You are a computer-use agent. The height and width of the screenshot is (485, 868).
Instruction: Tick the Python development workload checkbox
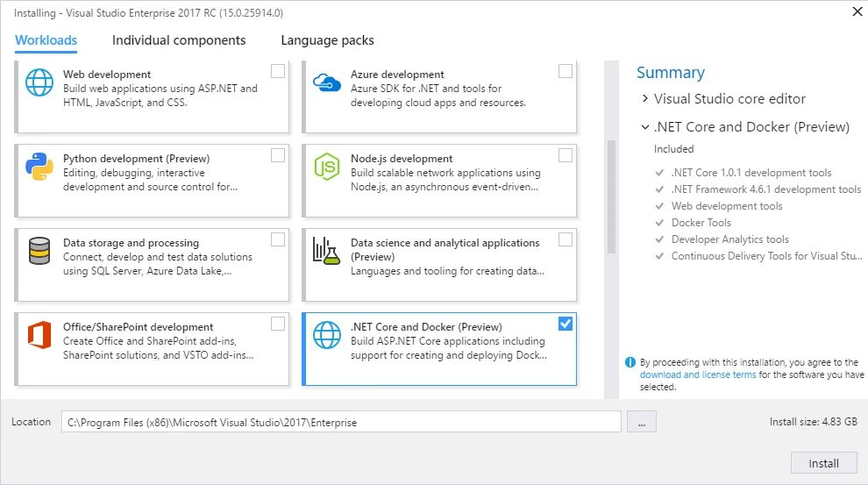[278, 155]
